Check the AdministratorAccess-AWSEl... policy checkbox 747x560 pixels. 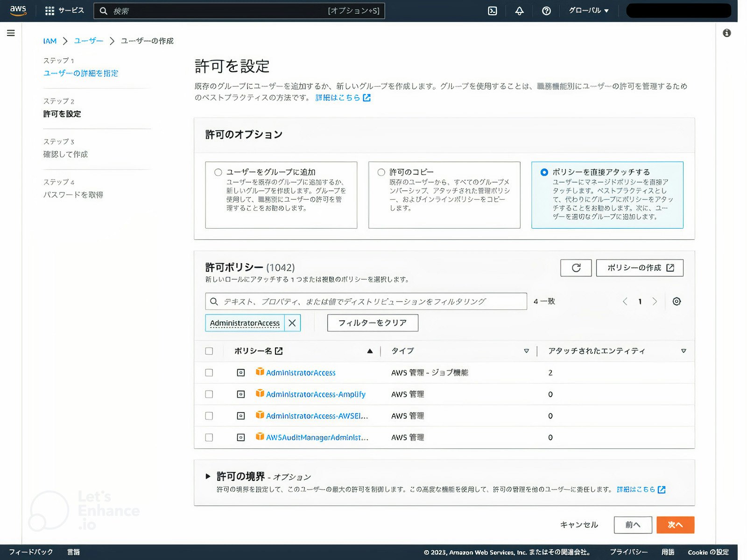pos(209,416)
